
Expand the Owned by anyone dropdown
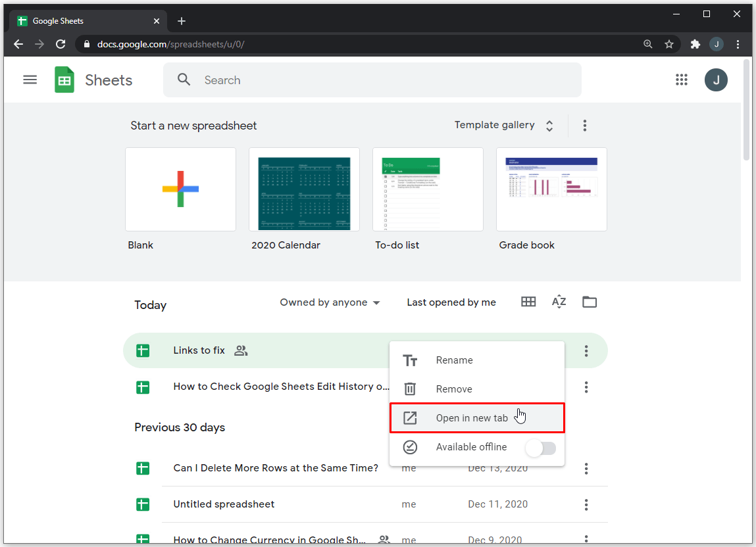coord(330,302)
